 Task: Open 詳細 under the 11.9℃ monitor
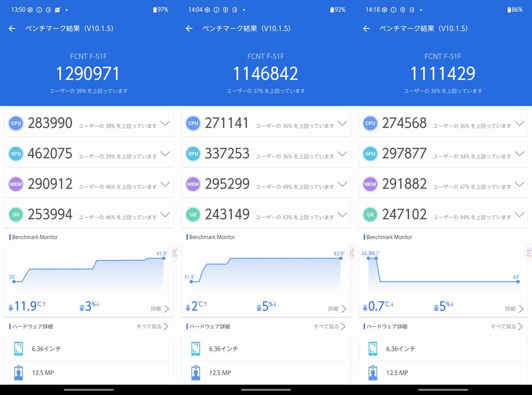[x=160, y=309]
